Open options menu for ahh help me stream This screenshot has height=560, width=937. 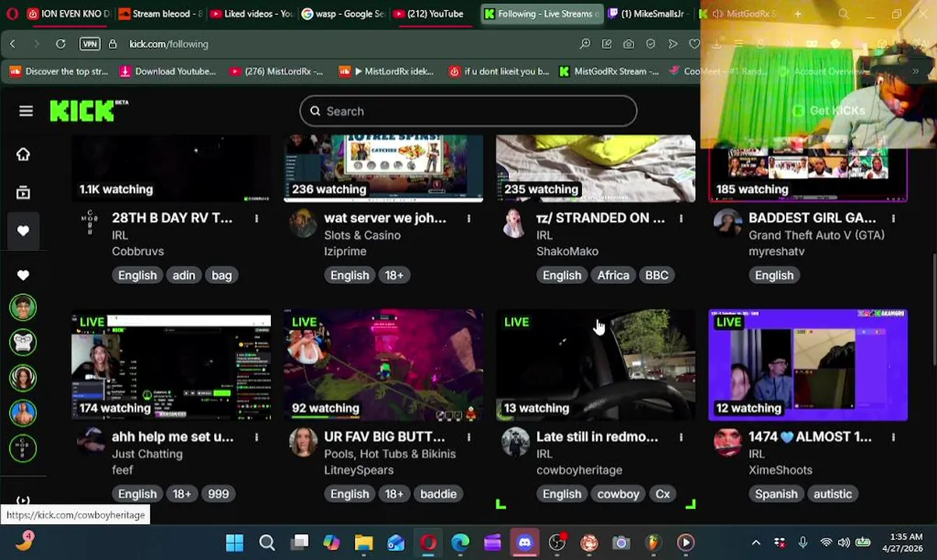(x=256, y=437)
